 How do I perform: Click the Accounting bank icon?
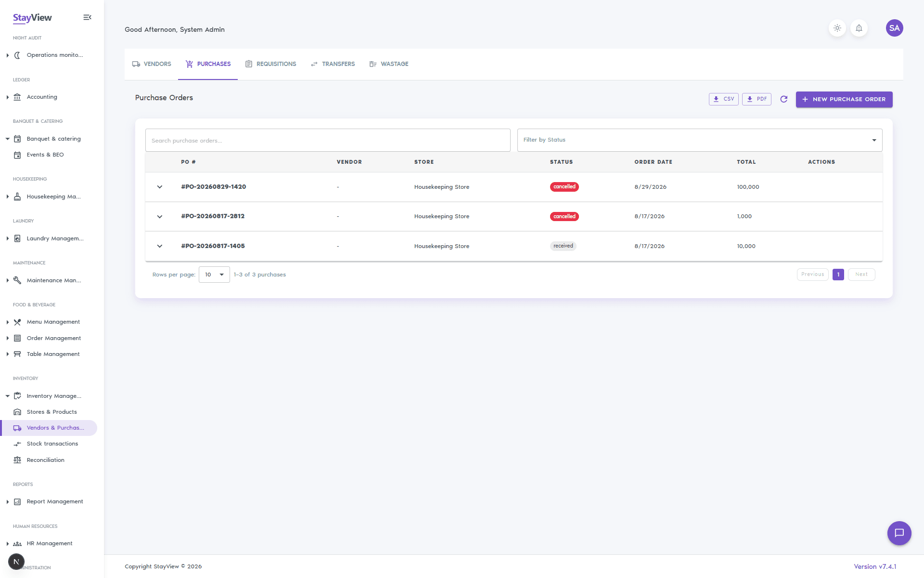click(x=17, y=97)
